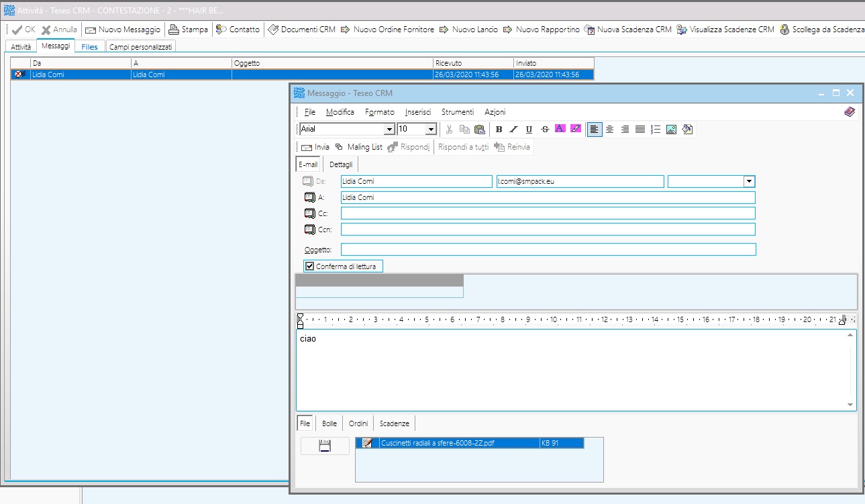Image resolution: width=865 pixels, height=504 pixels.
Task: Click Nuovo Lancio
Action: pyautogui.click(x=468, y=30)
